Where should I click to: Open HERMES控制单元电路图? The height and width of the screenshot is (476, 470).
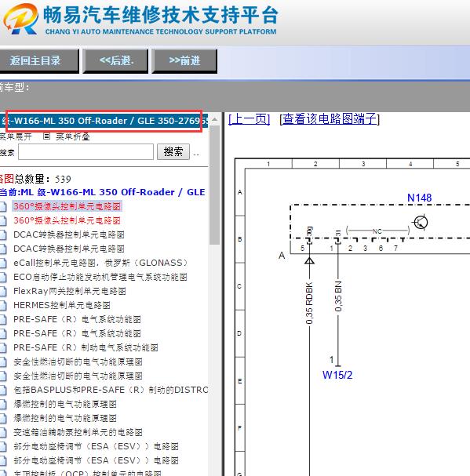62,305
